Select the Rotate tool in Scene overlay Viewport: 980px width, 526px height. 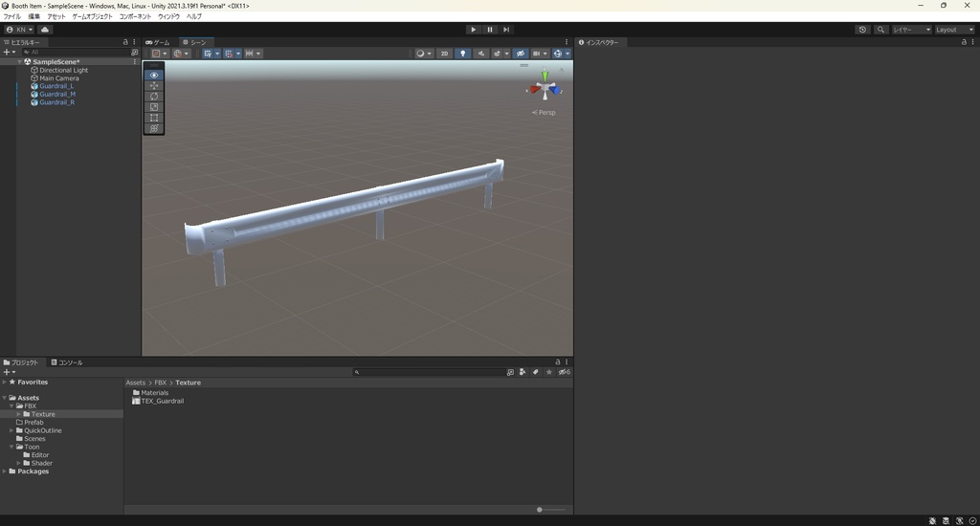(154, 97)
